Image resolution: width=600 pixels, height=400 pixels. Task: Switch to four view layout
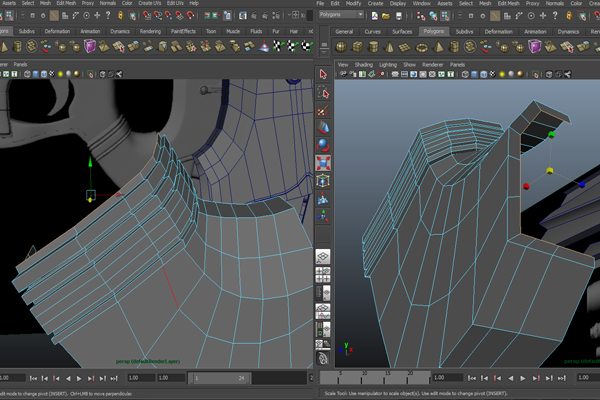coord(323,275)
